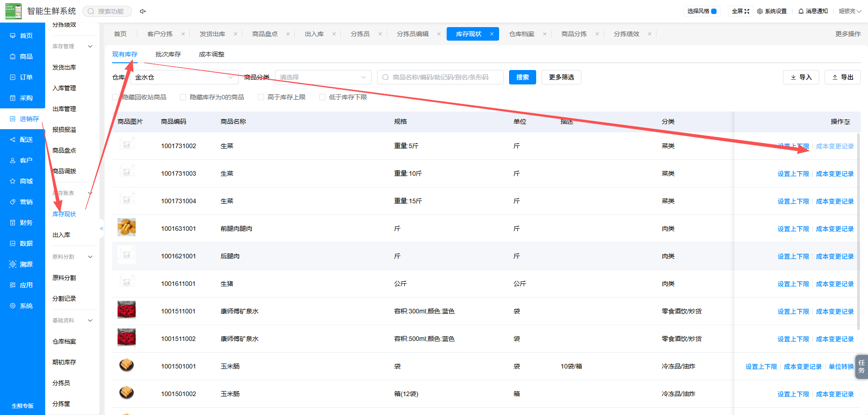Switch to the 成本调整 tab

coord(212,54)
